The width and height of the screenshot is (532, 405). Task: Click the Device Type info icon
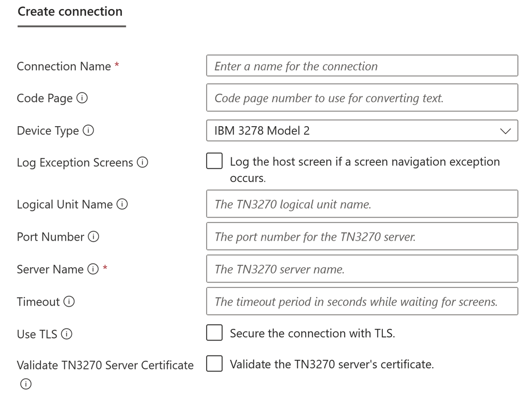coord(88,130)
